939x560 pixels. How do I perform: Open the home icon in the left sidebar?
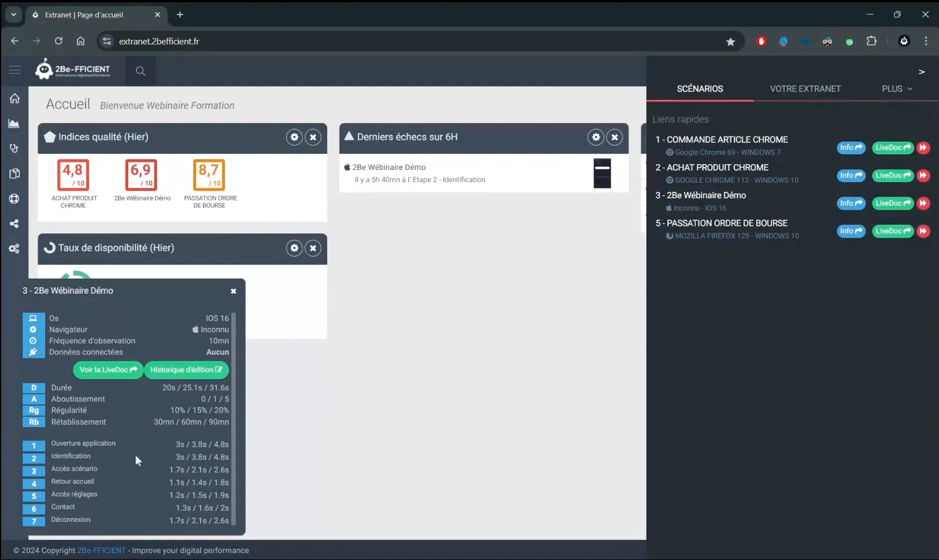tap(14, 98)
